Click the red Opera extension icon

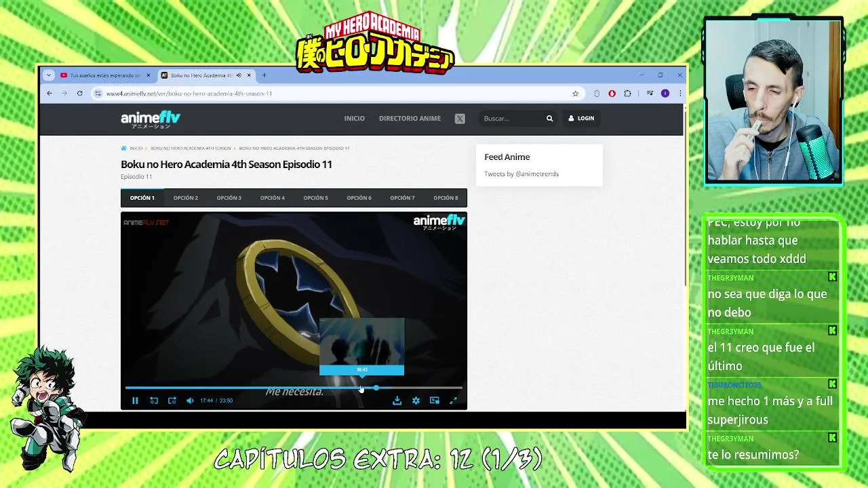[612, 94]
